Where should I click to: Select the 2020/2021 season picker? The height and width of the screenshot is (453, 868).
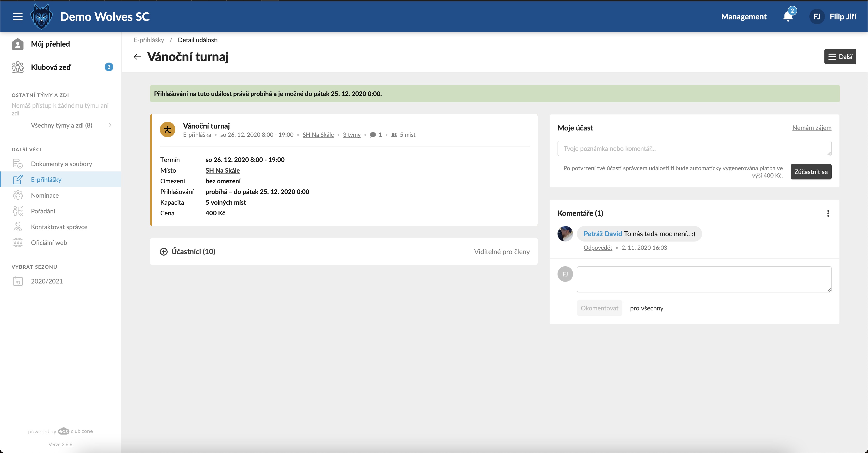click(46, 281)
